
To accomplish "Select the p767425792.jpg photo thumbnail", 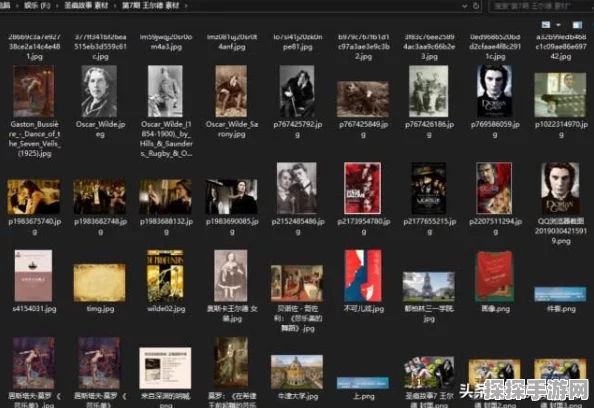I will coord(297,91).
